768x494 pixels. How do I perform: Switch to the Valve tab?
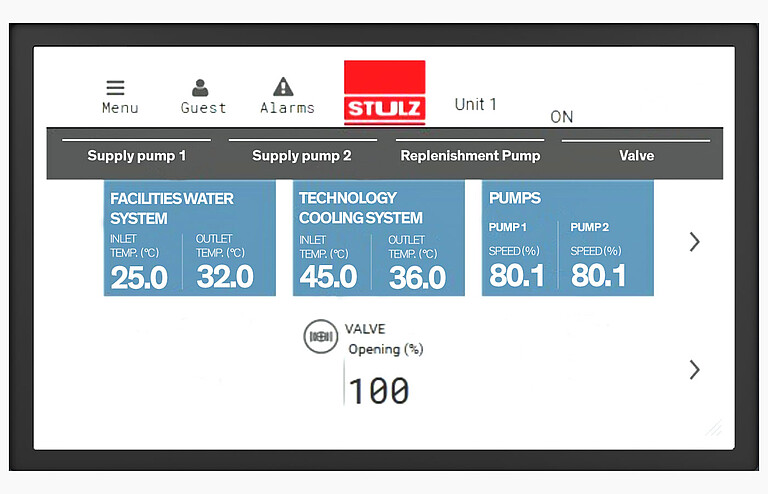click(x=636, y=155)
